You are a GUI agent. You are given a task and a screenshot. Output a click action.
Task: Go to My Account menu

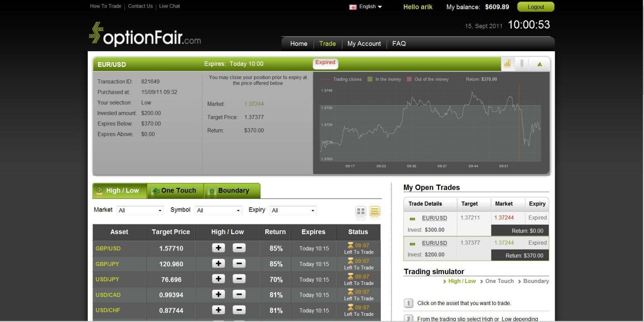click(x=364, y=44)
